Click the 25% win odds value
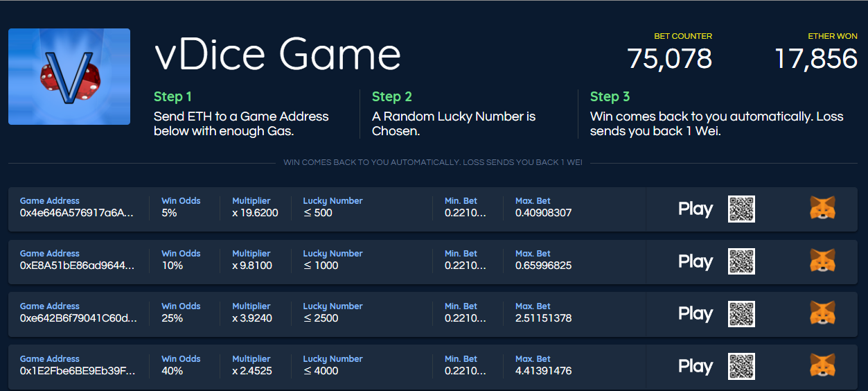The width and height of the screenshot is (868, 391). [172, 318]
